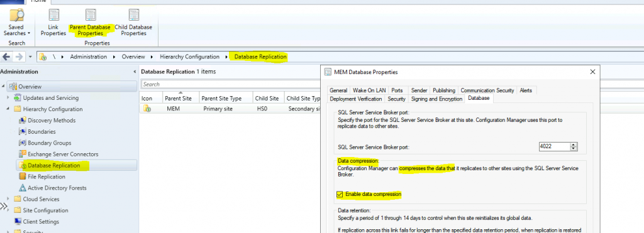Click the Updates and Servicing icon
The width and height of the screenshot is (644, 233).
(17, 98)
